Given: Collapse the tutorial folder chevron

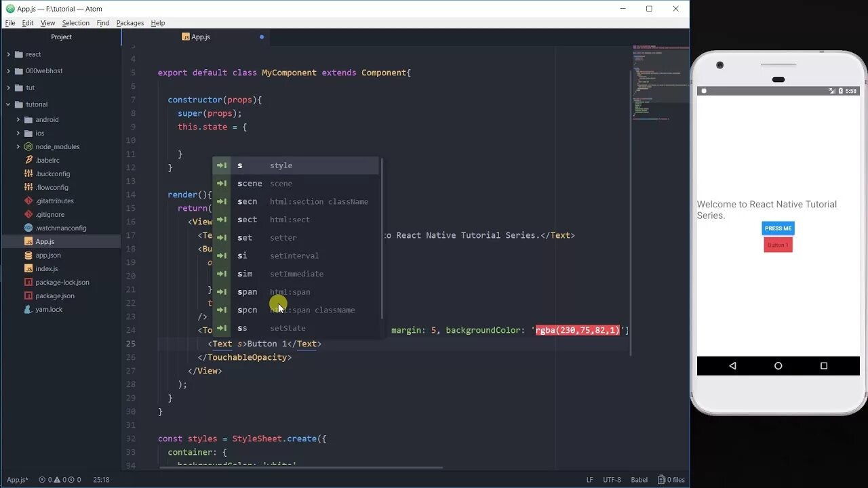Looking at the screenshot, I should pos(8,104).
